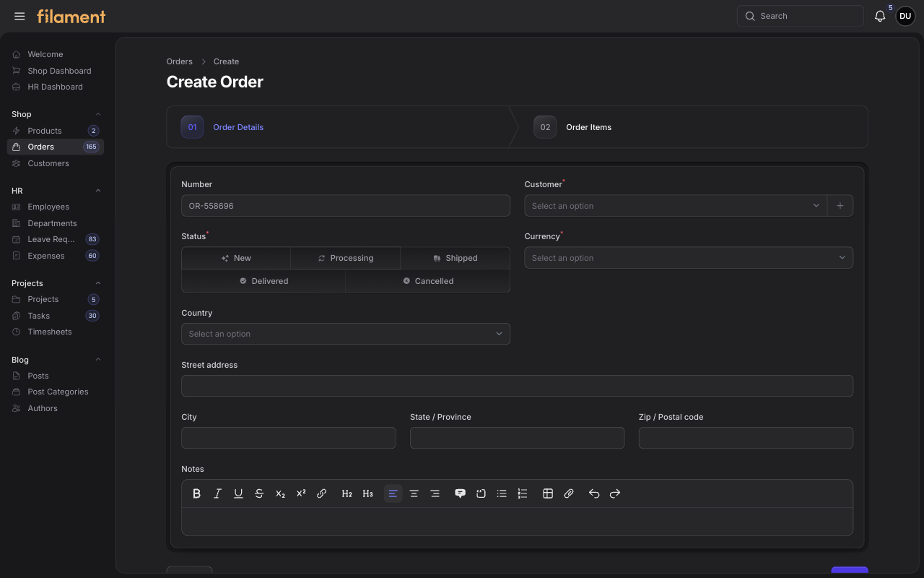Collapse the Blog sidebar group
Screen dimensions: 924x578
[x=98, y=360]
